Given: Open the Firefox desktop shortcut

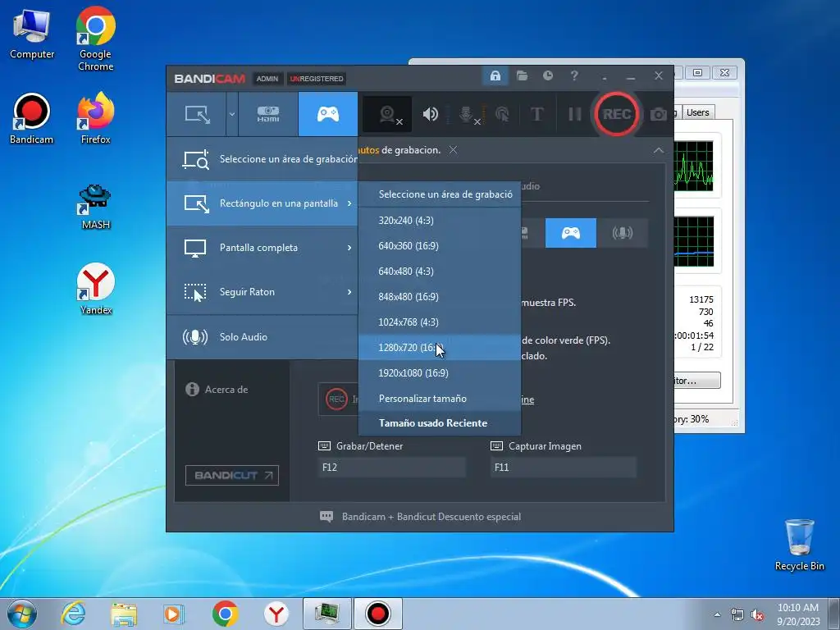Looking at the screenshot, I should (x=95, y=118).
